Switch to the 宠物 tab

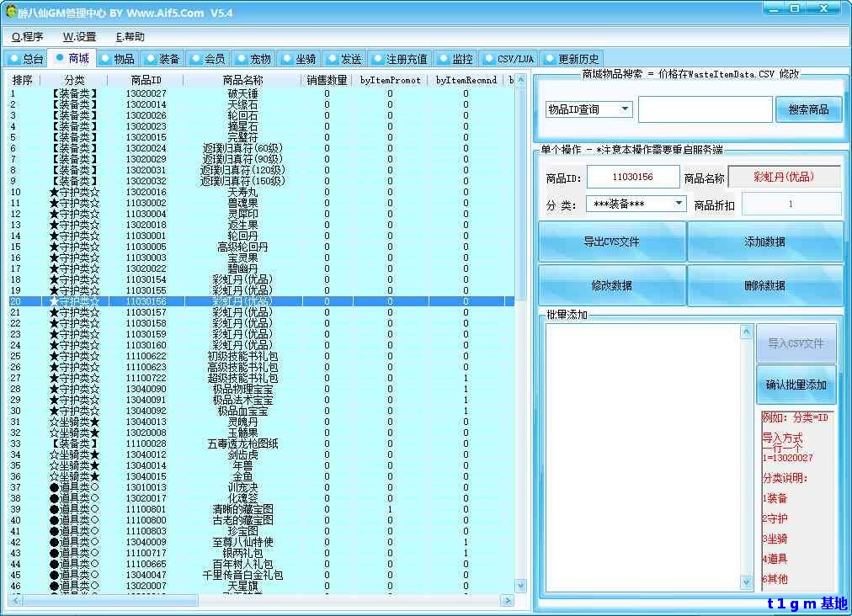coord(253,59)
